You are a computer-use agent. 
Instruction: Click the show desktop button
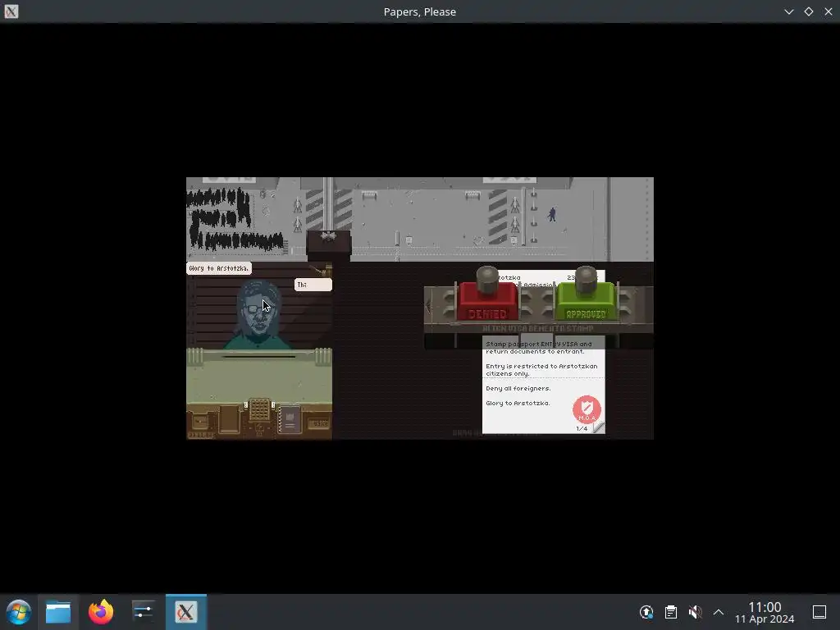pos(819,612)
